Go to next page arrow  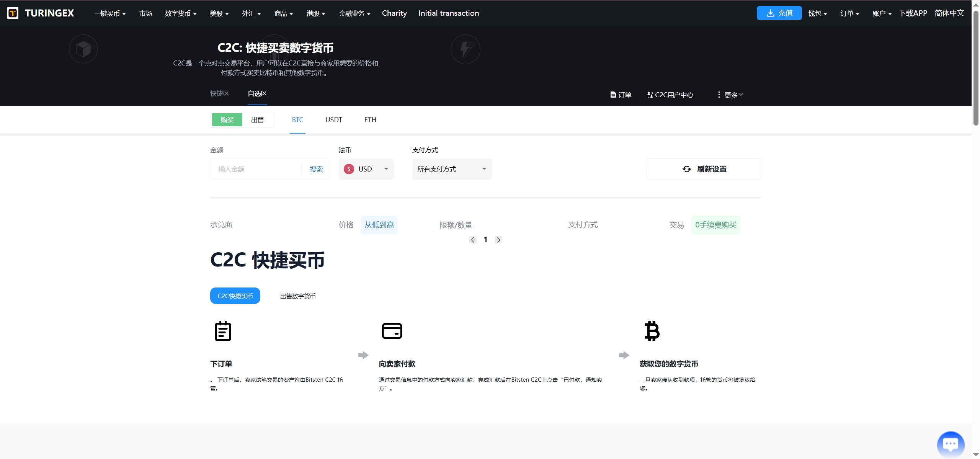[x=498, y=240]
